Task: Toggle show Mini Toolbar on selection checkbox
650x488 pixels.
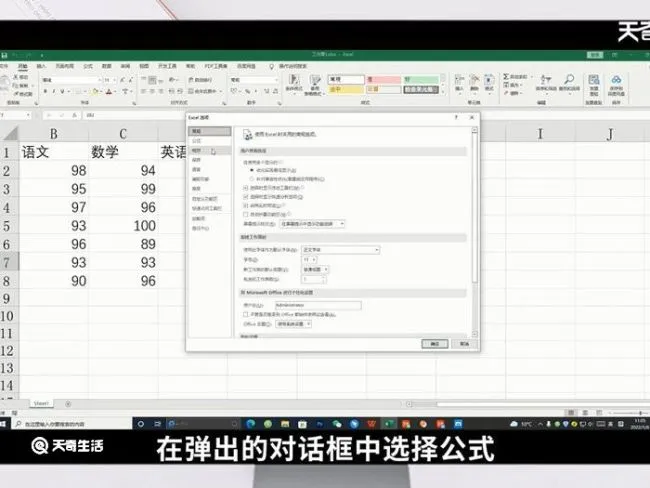Action: 246,188
